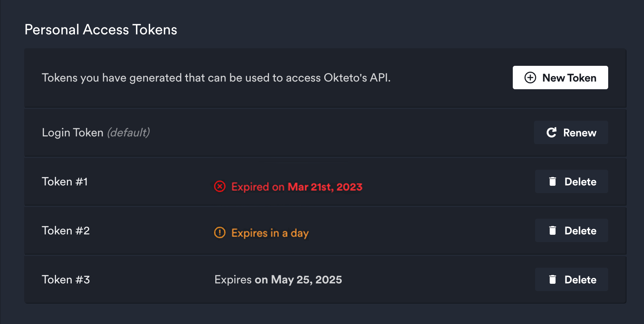Click the expiration text for Token #3
The image size is (644, 324).
click(x=278, y=279)
